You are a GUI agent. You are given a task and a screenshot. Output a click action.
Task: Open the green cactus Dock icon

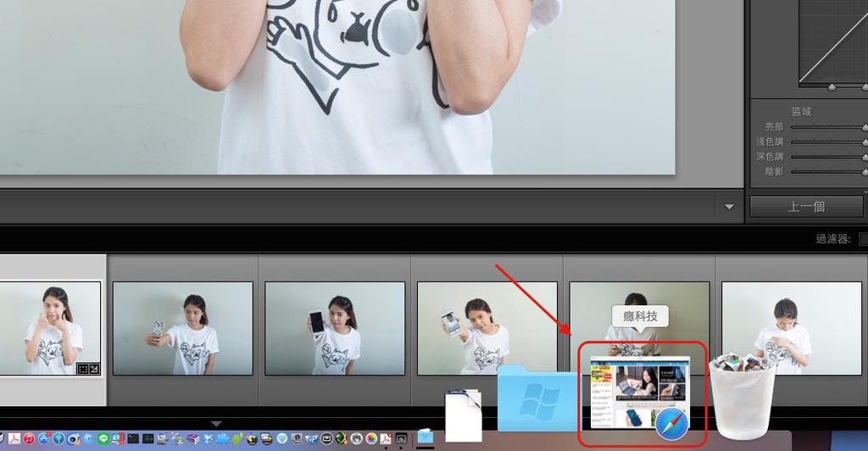[x=237, y=439]
